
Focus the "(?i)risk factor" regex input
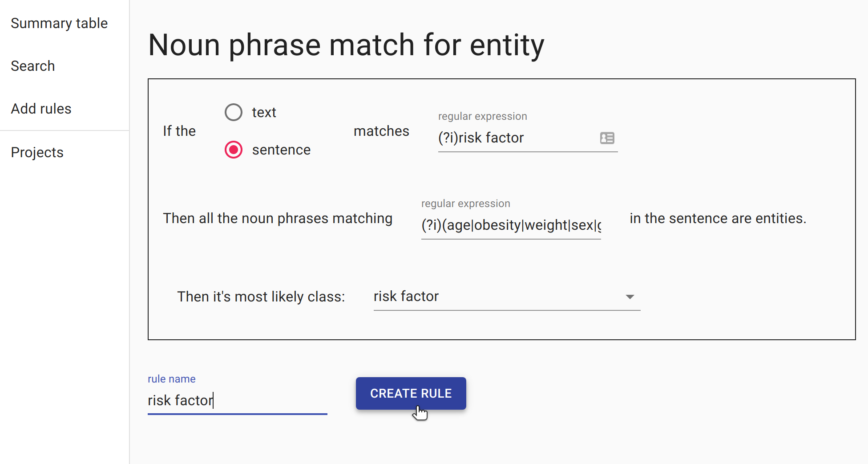(516, 138)
